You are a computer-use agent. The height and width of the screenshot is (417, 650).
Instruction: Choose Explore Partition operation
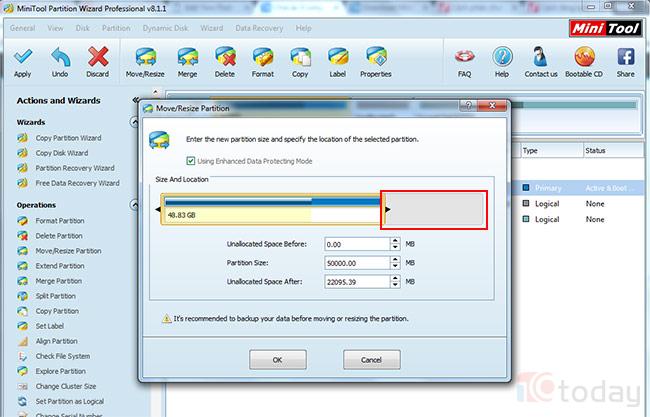click(61, 371)
